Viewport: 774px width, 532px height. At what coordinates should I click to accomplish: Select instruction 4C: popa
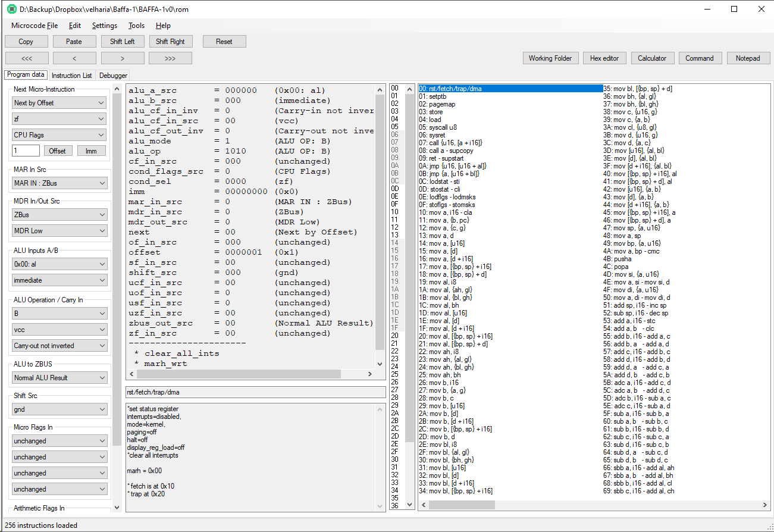click(x=616, y=267)
